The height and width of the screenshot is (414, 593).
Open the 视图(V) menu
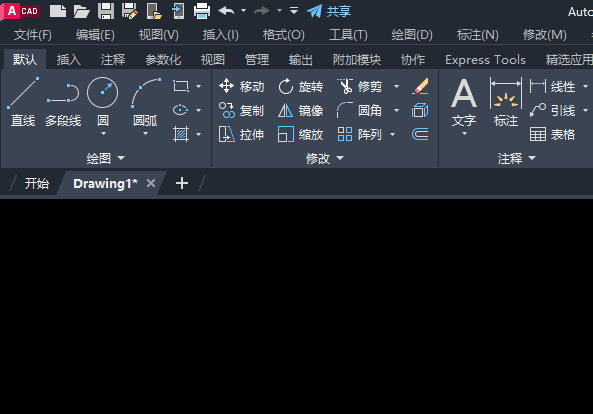(x=158, y=35)
